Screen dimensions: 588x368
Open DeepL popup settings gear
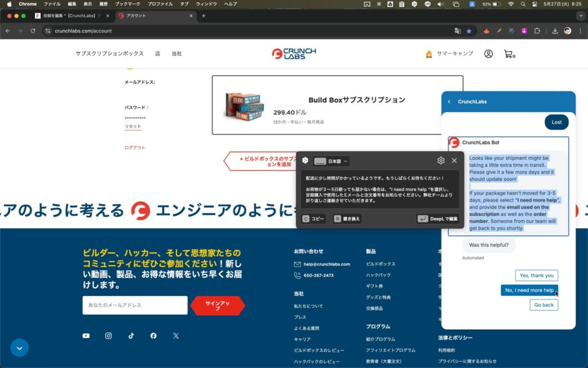[x=441, y=161]
